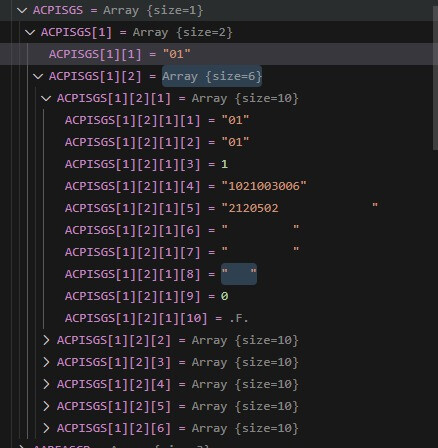The width and height of the screenshot is (438, 448).
Task: Select variable name ACPISGS[1][2][1][2]
Action: coord(133,142)
